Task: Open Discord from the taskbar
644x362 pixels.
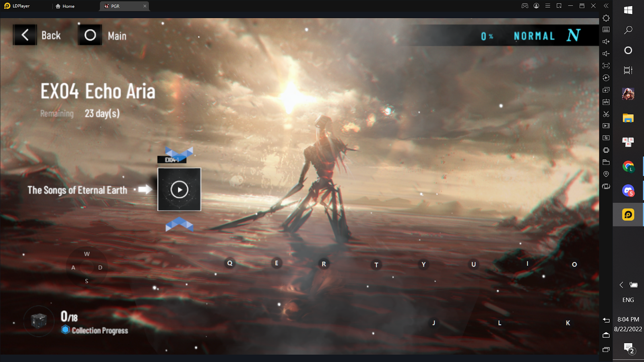Action: tap(628, 190)
